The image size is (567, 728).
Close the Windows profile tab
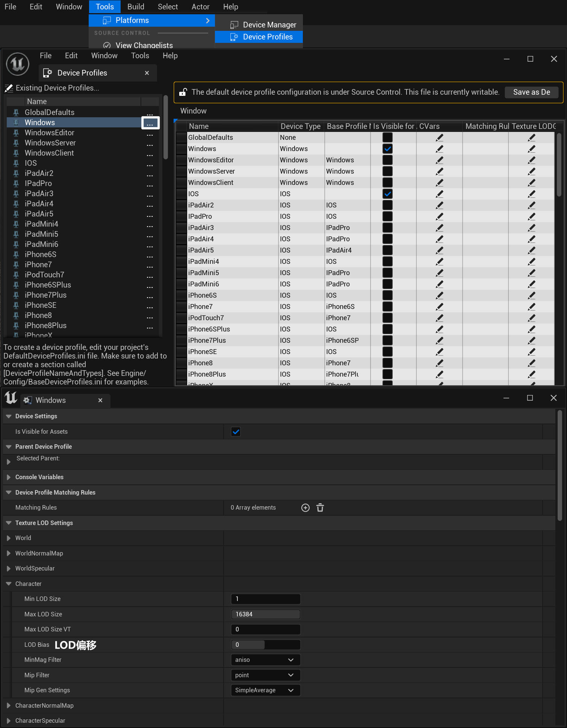coord(100,400)
